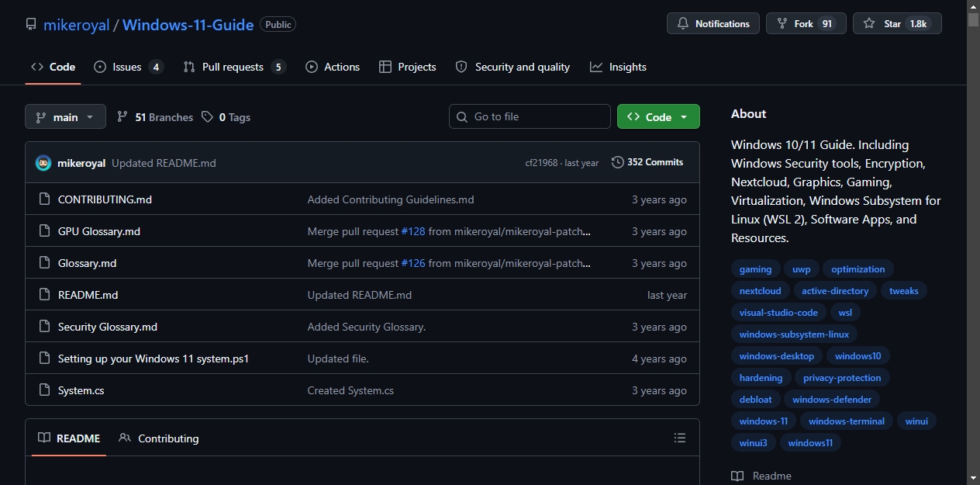Open the commit message Updated README.md in commit bar
This screenshot has width=980, height=485.
click(164, 163)
